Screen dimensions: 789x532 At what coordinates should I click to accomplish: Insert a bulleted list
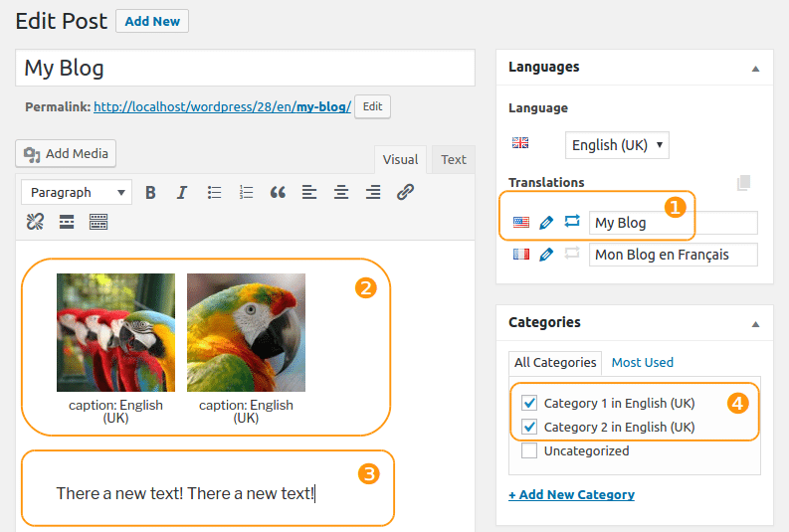click(x=214, y=193)
